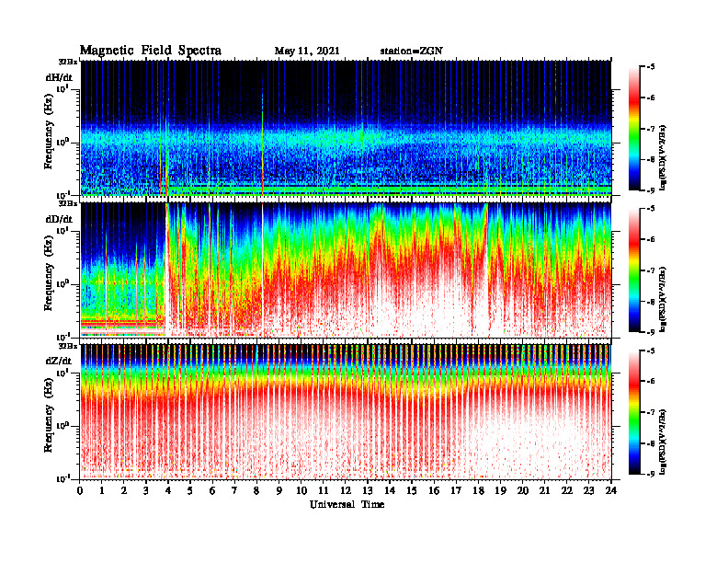This screenshot has width=728, height=563.
Task: Click the colorbar beside the dH/dt panel
Action: coord(634,129)
